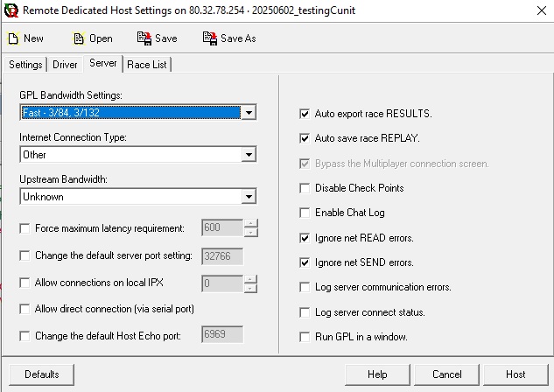Click the Defaults button

point(42,374)
